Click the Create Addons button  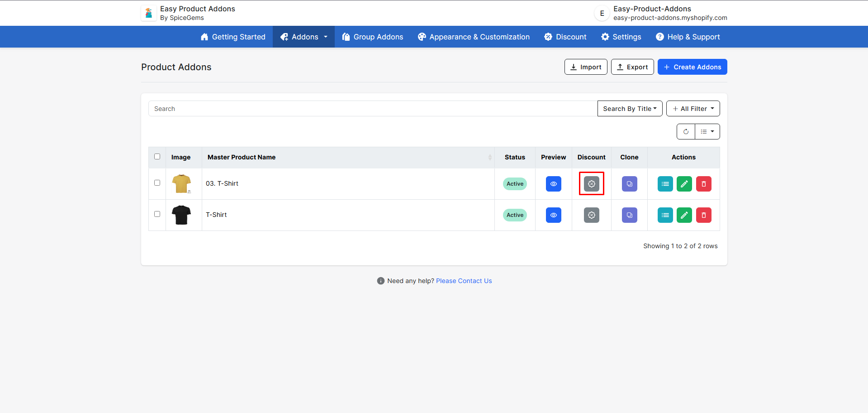tap(692, 67)
